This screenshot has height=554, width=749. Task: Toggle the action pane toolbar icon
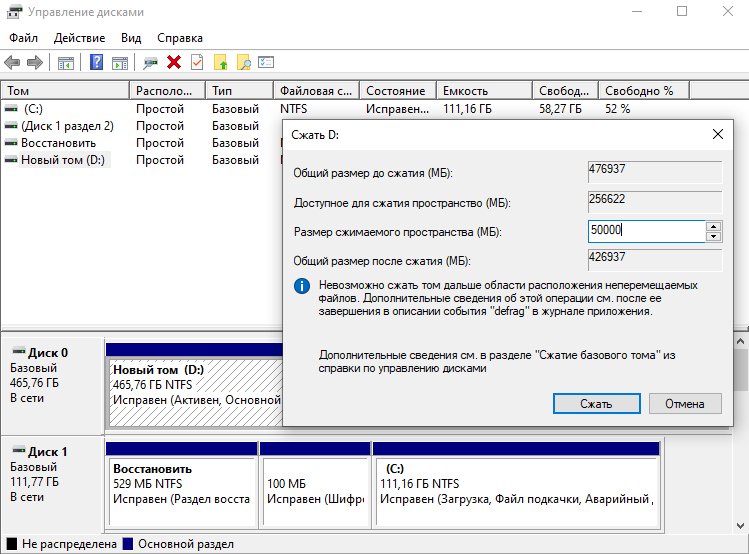120,63
